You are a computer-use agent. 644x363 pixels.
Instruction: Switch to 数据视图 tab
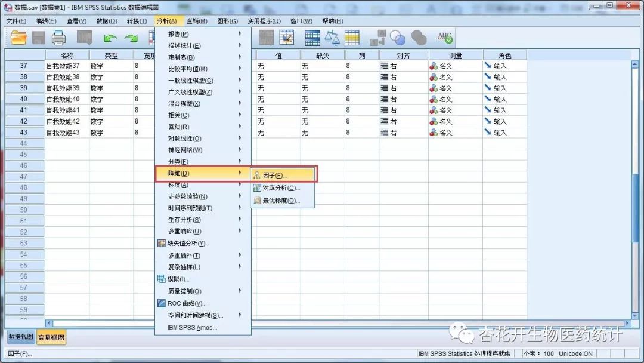tap(19, 337)
